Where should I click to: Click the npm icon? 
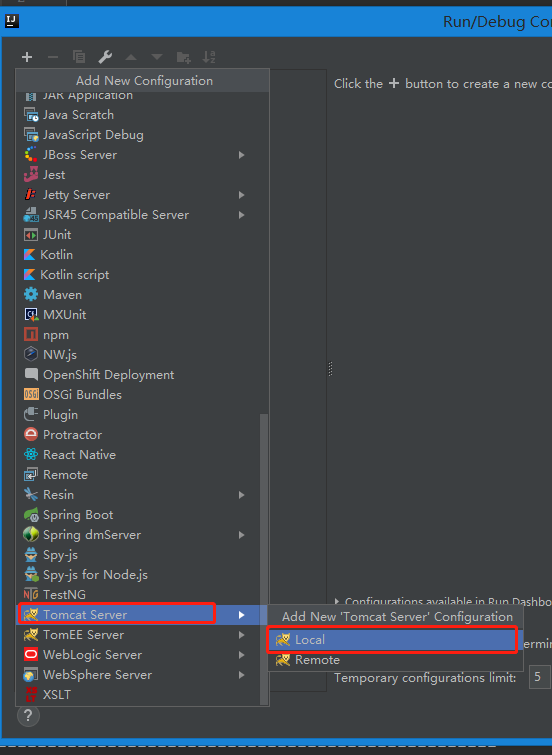[31, 335]
